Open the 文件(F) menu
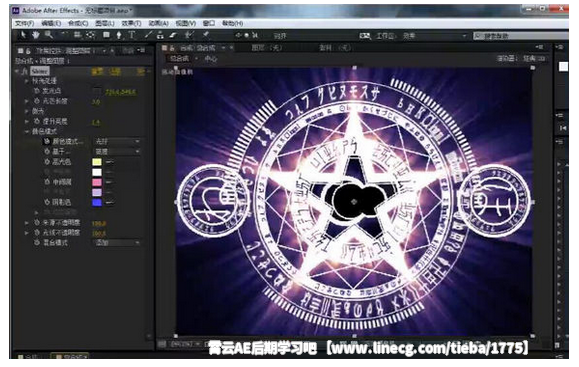Viewport: 579px width, 367px height. [24, 23]
